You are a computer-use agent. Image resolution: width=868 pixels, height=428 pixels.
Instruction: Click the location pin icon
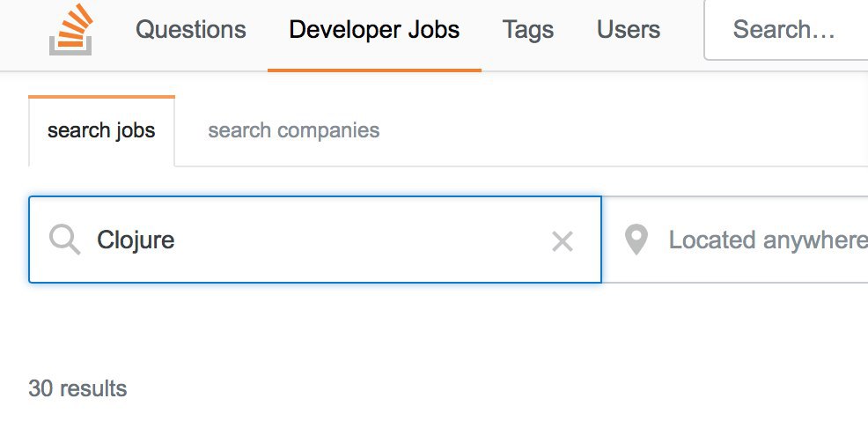tap(636, 240)
